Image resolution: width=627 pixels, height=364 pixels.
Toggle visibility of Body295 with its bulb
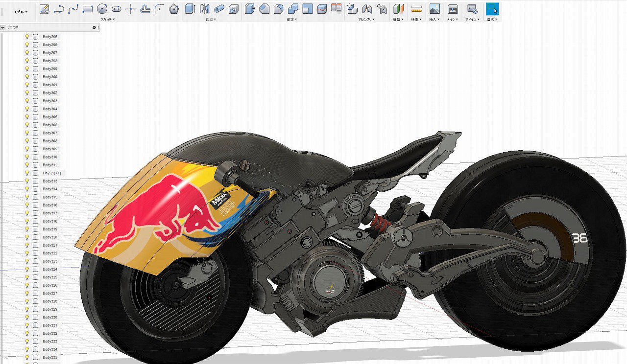click(x=26, y=36)
